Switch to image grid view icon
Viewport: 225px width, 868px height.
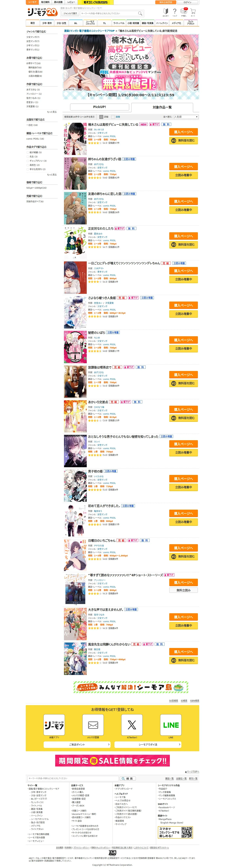click(113, 117)
